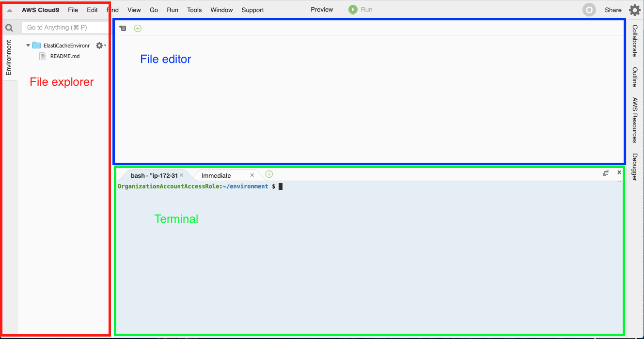
Task: Click the green Run play button
Action: 353,10
